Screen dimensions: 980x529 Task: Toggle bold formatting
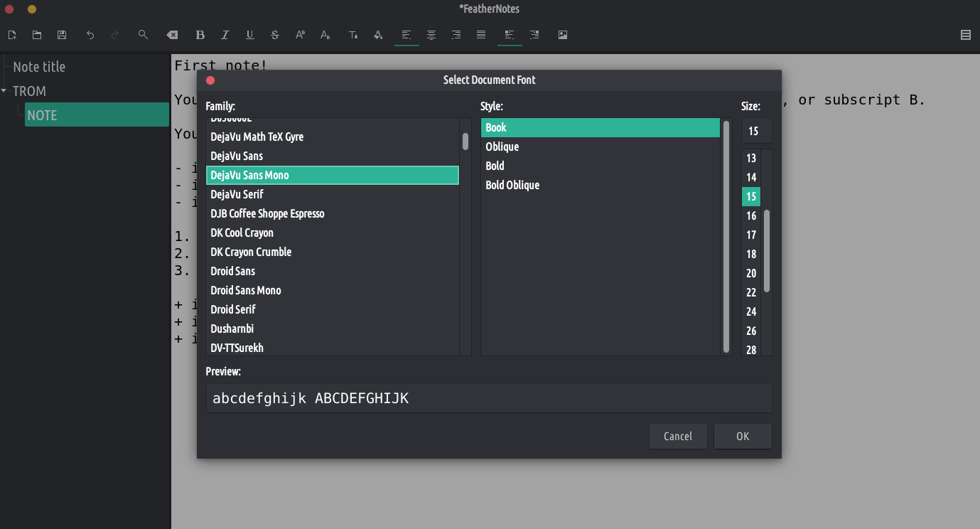[x=200, y=35]
